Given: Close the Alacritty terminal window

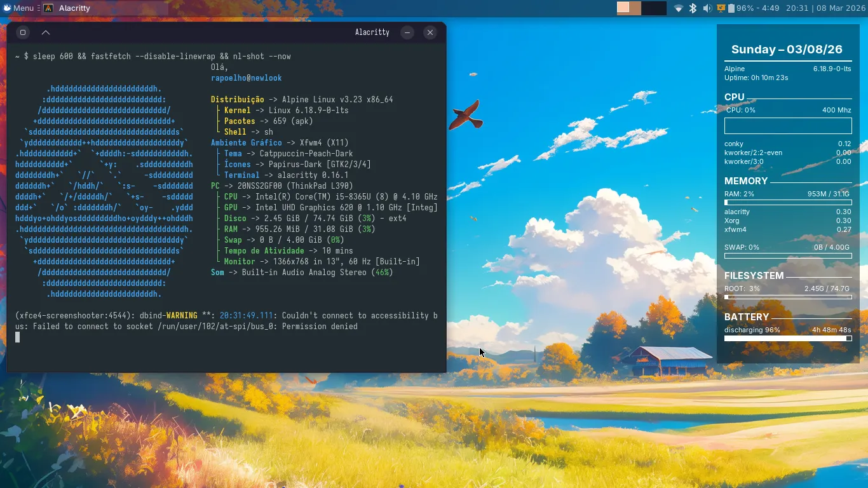Looking at the screenshot, I should click(430, 32).
